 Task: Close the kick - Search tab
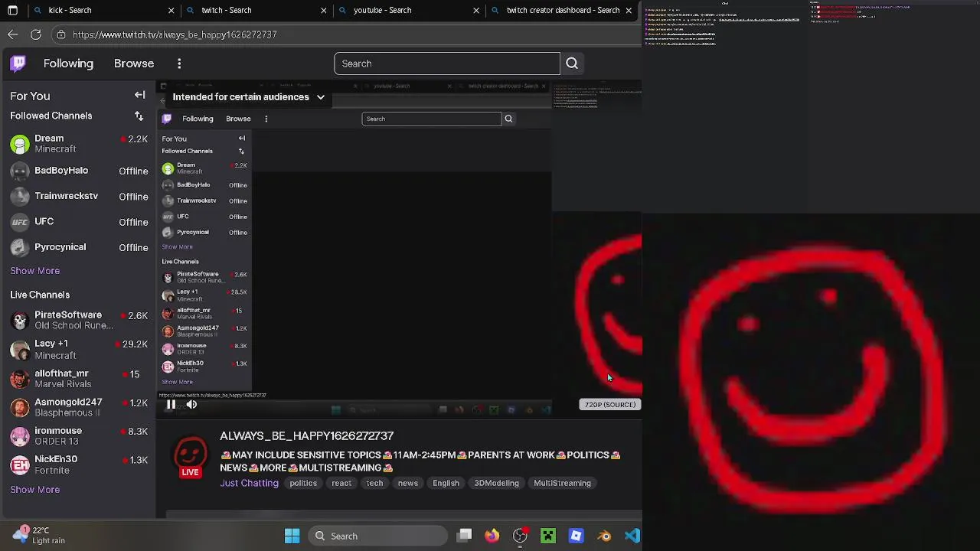tap(171, 10)
